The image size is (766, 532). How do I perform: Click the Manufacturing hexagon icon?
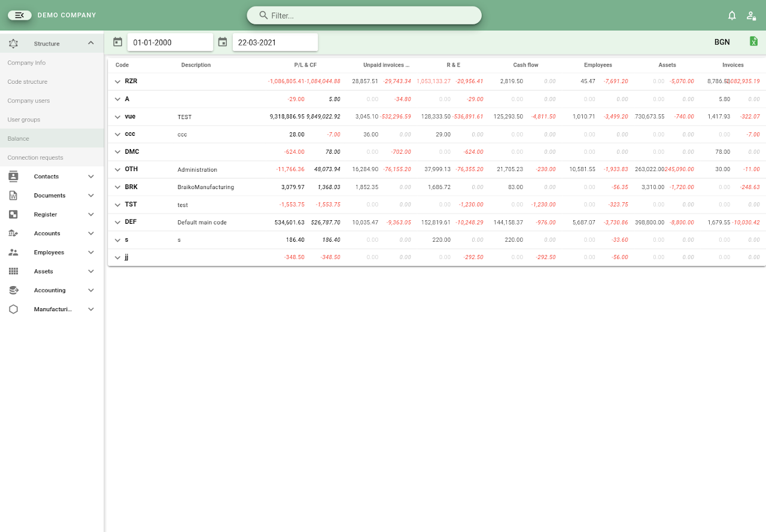13,309
